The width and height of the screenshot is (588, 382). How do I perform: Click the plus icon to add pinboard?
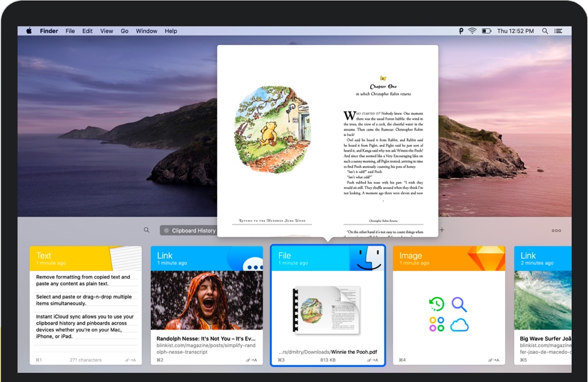pos(442,230)
